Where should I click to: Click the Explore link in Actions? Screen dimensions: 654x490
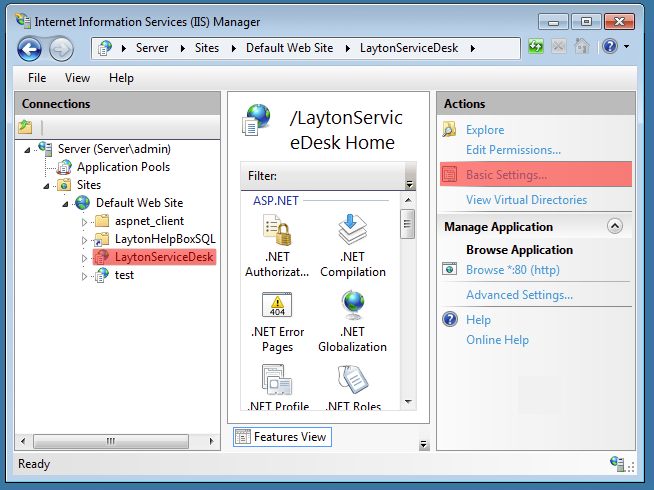click(x=485, y=130)
